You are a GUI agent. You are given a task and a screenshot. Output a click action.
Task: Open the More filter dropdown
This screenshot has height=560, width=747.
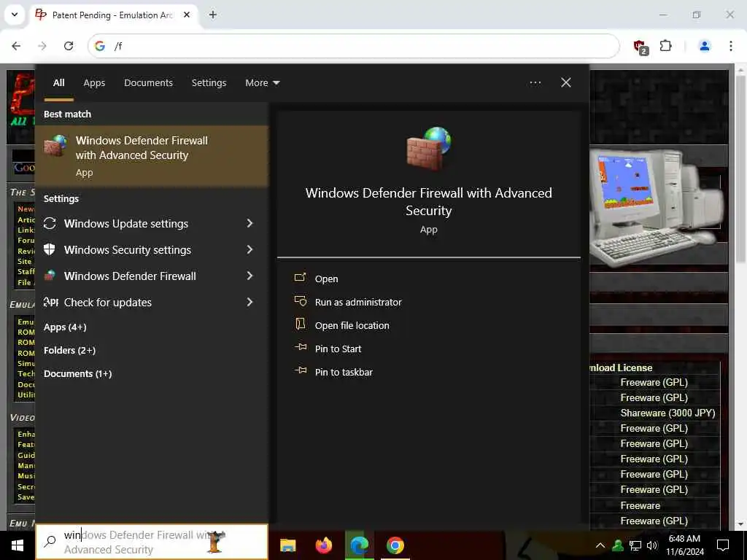click(263, 83)
